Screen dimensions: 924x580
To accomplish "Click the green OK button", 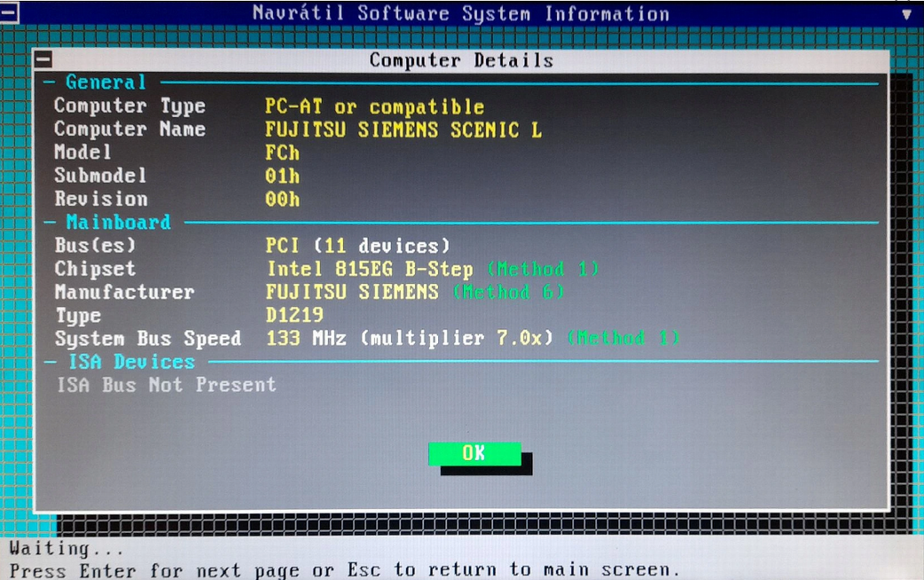I will pyautogui.click(x=474, y=453).
